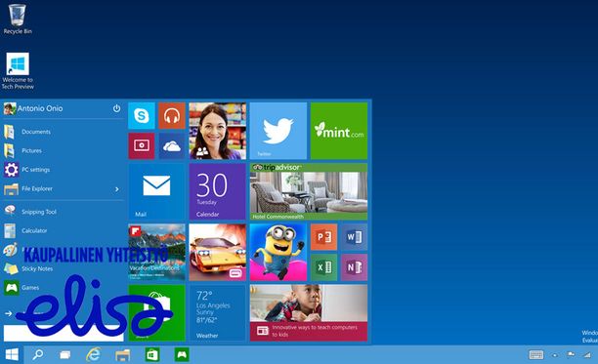This screenshot has width=598, height=364.
Task: Open the OneDrive cloud tile
Action: [x=172, y=145]
